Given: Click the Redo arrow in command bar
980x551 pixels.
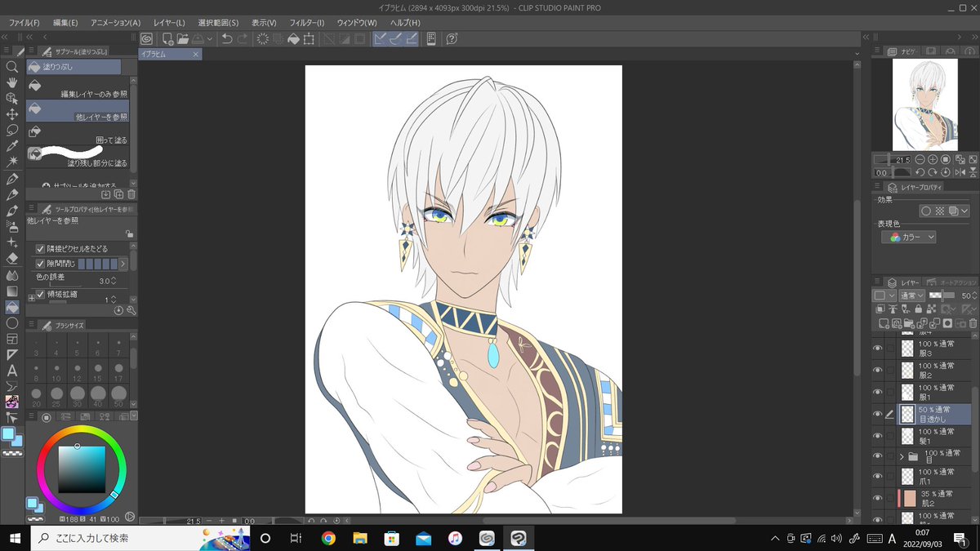Looking at the screenshot, I should coord(243,38).
